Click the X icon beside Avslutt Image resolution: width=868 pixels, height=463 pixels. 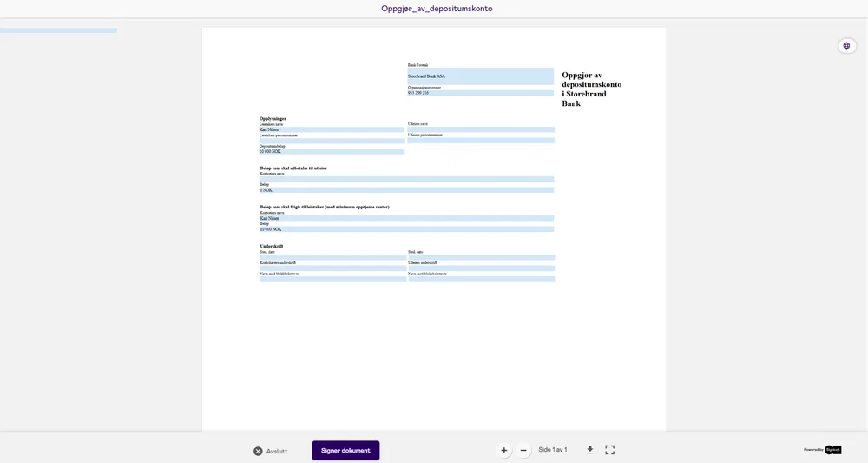tap(258, 452)
